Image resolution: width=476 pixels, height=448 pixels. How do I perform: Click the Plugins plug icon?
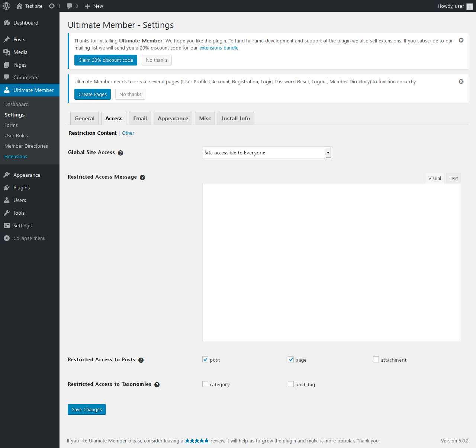tap(7, 188)
